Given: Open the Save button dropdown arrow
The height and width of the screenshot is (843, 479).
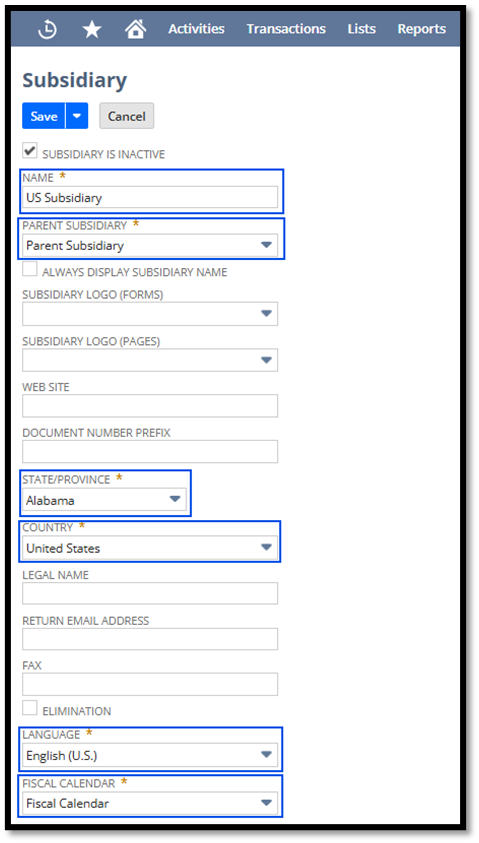Looking at the screenshot, I should [x=77, y=116].
